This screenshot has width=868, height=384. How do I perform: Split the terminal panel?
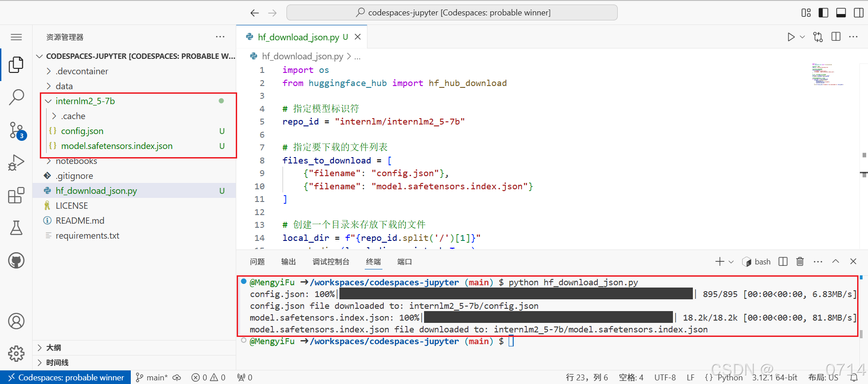click(x=783, y=262)
